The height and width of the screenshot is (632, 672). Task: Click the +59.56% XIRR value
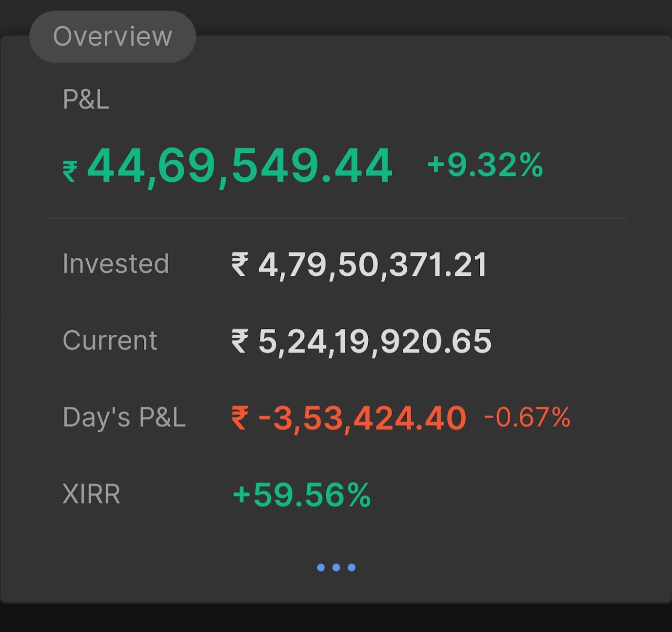tap(302, 495)
